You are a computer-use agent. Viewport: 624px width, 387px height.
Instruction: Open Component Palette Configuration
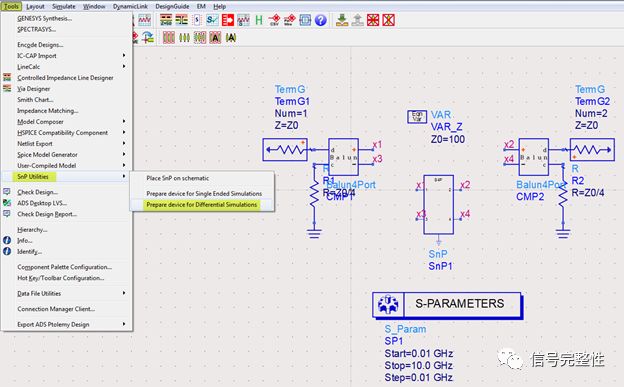click(67, 267)
